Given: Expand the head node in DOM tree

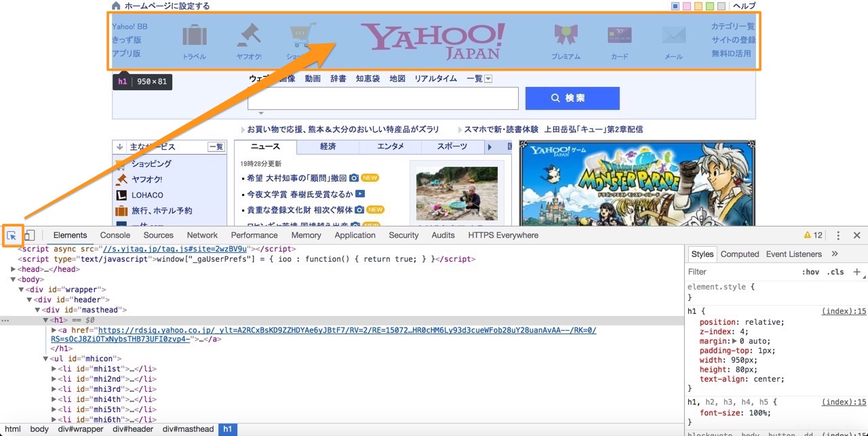Looking at the screenshot, I should pos(14,269).
